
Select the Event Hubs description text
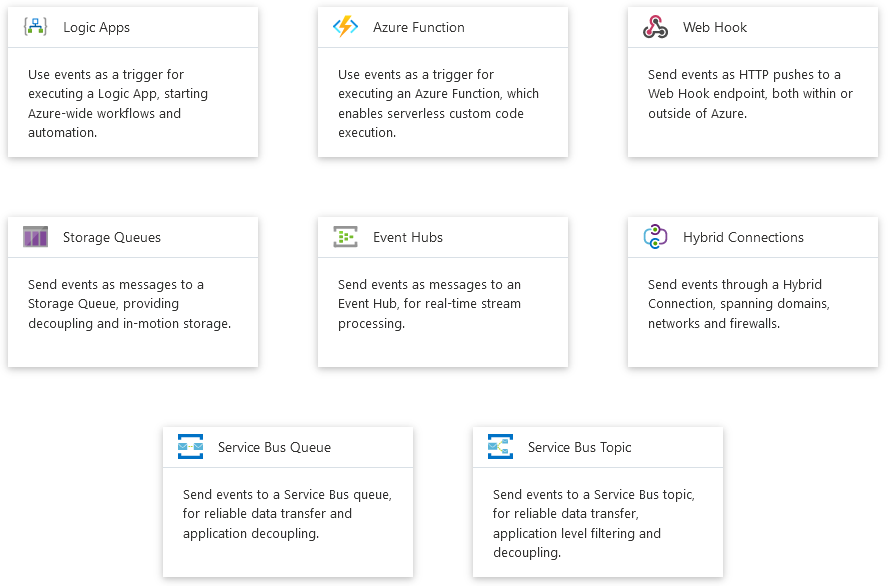[432, 304]
